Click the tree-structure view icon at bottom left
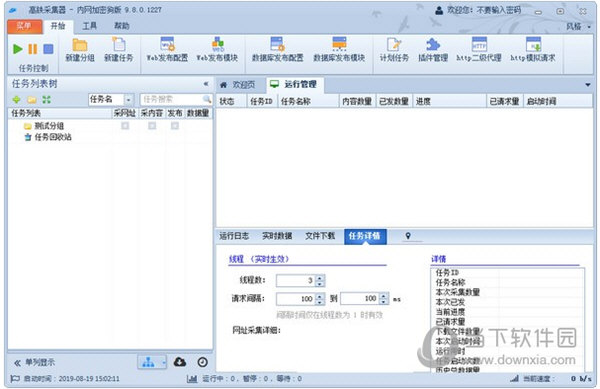This screenshot has width=600, height=389. (148, 362)
